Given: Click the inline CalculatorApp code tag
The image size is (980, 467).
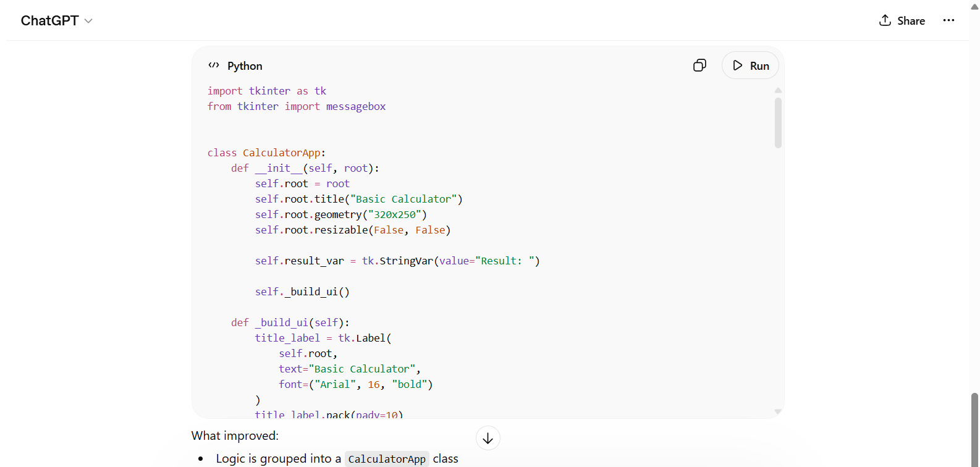Looking at the screenshot, I should 387,459.
